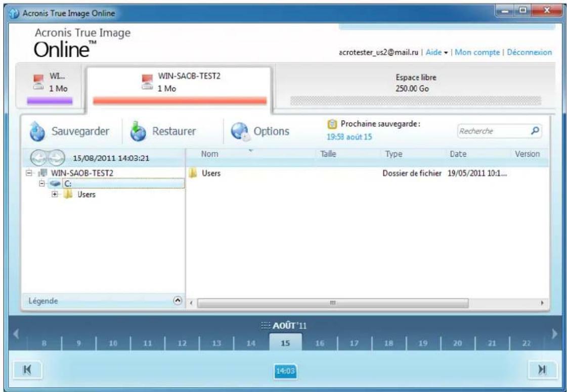This screenshot has width=567, height=392.
Task: Click the next version arrow icon
Action: (x=56, y=158)
